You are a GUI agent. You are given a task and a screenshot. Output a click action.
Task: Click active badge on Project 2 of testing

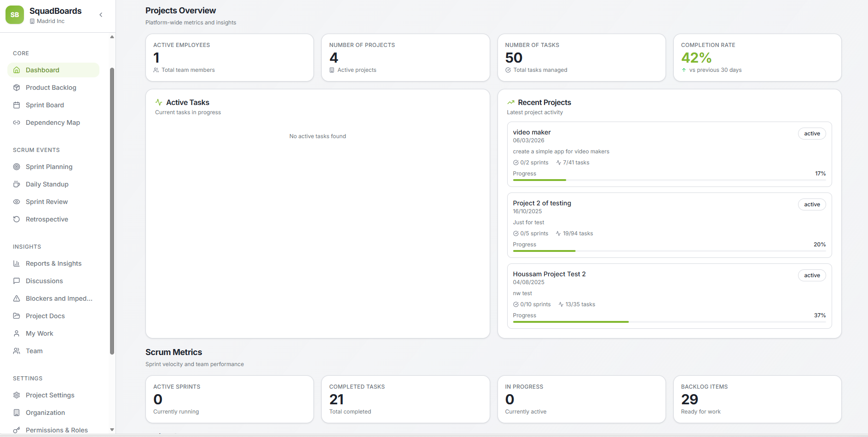click(x=812, y=204)
